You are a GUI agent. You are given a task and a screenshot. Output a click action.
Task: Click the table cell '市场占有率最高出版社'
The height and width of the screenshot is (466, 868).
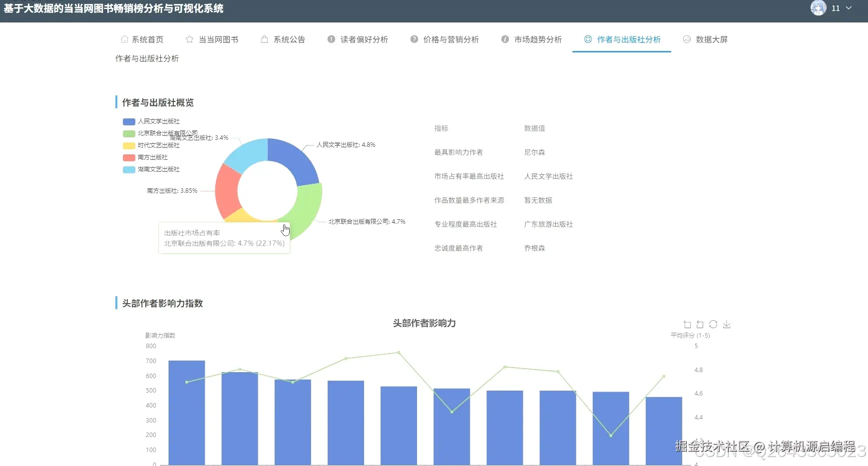click(x=469, y=176)
